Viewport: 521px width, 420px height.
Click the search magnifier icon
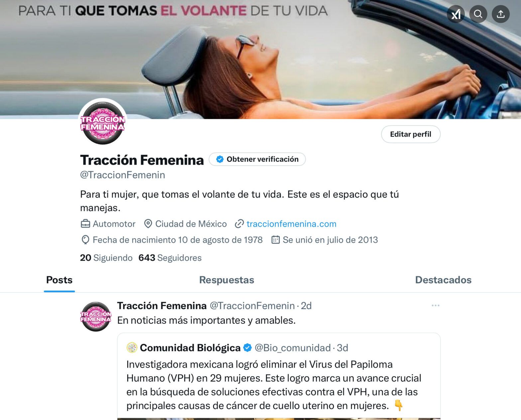click(478, 14)
